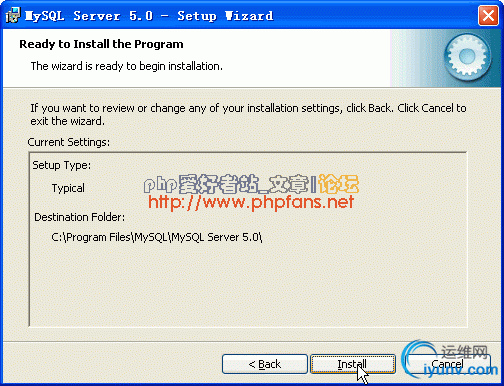Click the 'Setup Type:' label
The height and width of the screenshot is (386, 504).
[x=62, y=165]
